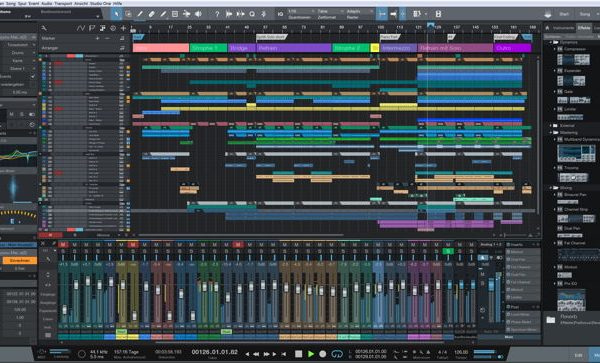The image size is (600, 363).
Task: Toggle the green solo button in mixer
Action: pos(448,251)
